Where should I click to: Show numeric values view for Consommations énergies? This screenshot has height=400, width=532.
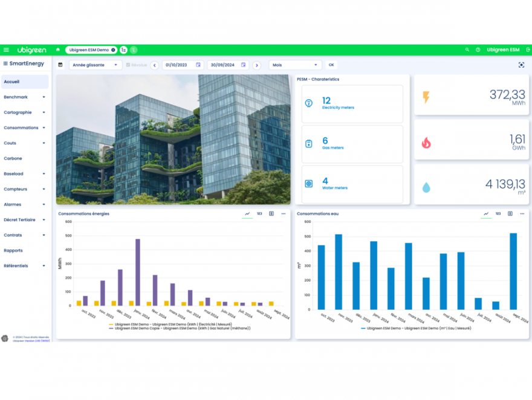[259, 214]
